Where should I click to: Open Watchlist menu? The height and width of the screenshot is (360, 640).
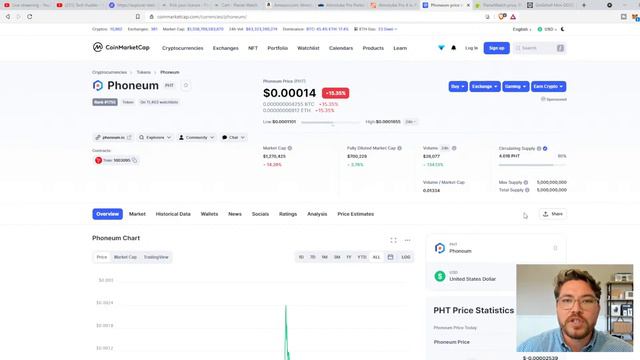click(x=308, y=48)
